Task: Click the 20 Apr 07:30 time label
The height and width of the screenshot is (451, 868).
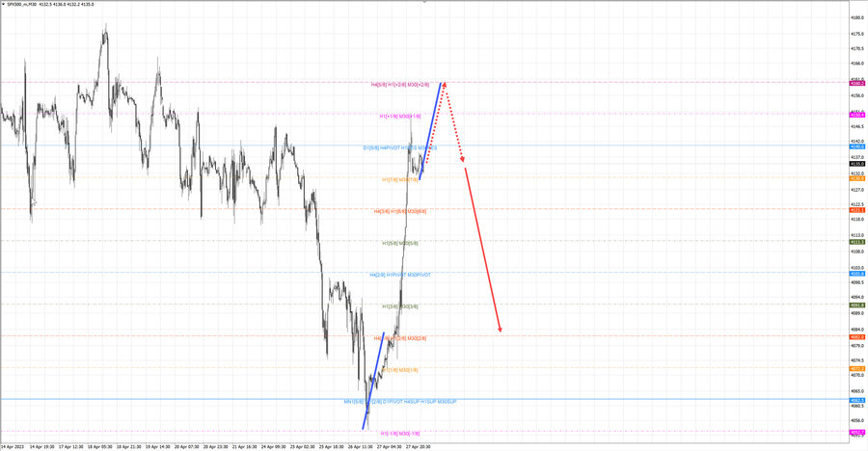Action: [x=186, y=446]
